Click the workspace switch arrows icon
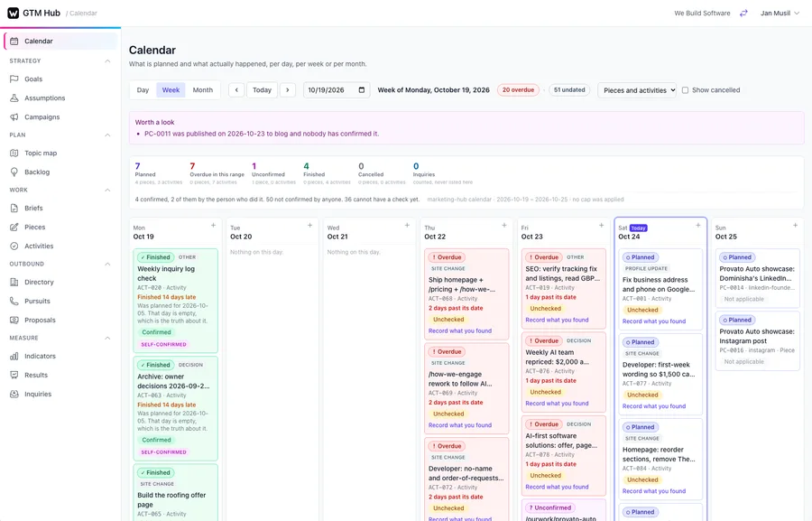Viewport: 812px width, 521px height. pos(743,13)
